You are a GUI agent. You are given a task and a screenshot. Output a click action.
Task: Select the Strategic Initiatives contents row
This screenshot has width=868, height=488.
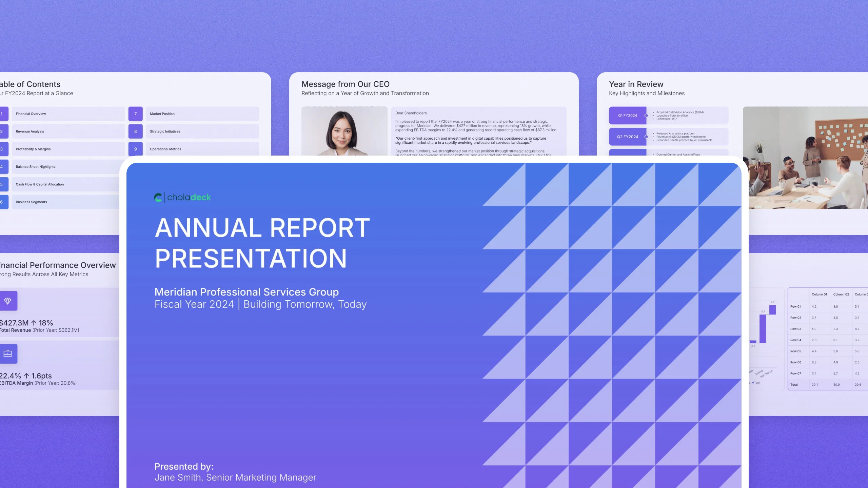click(x=202, y=131)
